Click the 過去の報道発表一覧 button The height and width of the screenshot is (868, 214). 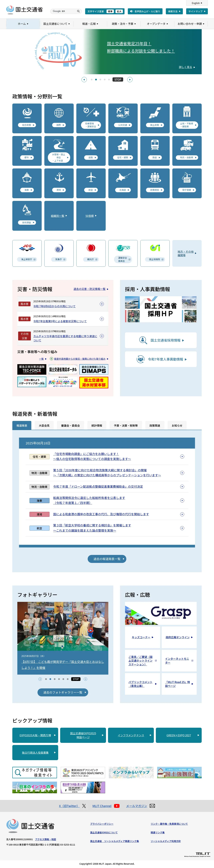point(107,559)
